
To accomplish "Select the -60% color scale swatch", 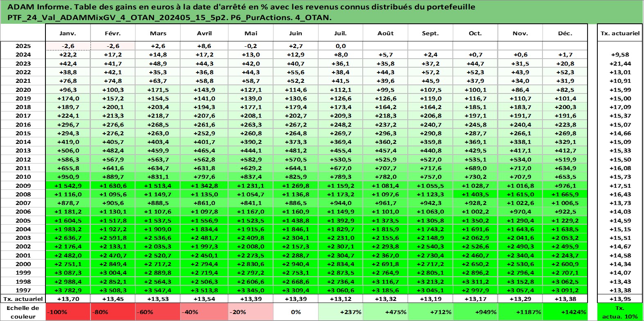I will click(158, 312).
